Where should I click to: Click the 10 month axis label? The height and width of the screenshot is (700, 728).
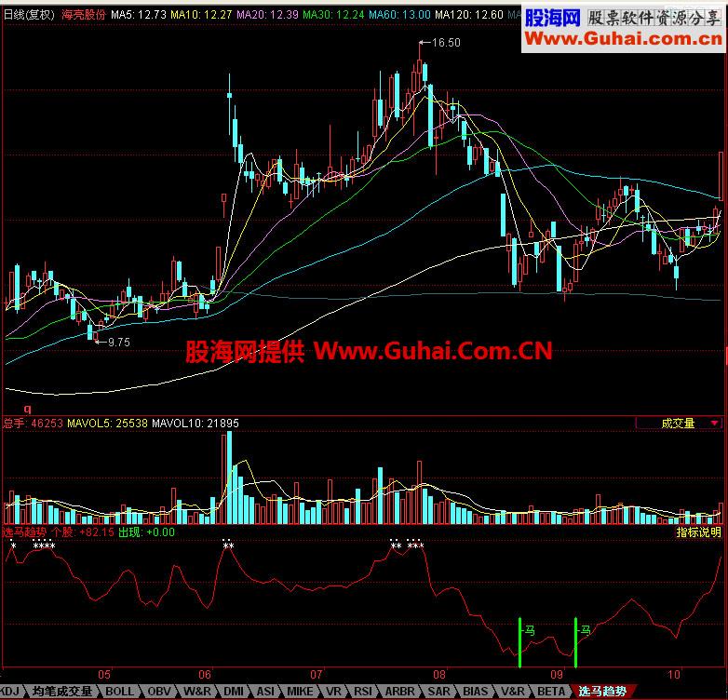[673, 674]
